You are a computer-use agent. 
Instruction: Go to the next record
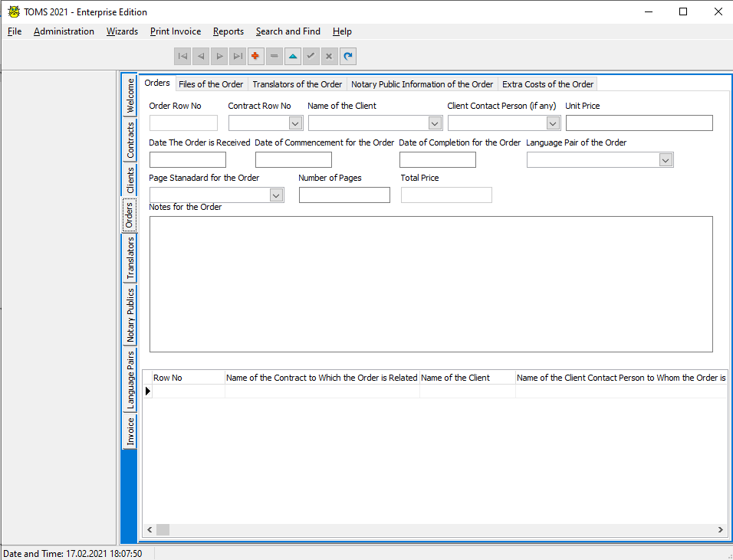point(219,56)
